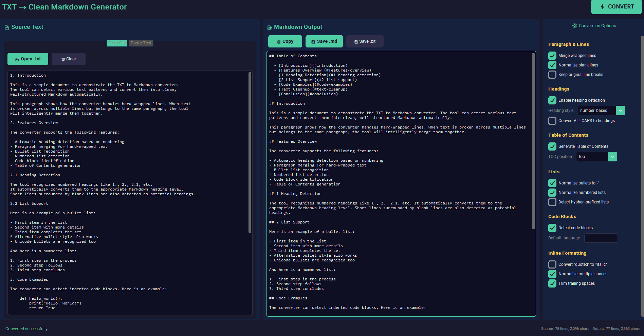Check Convert ALL-CAPS to headings
644x336 pixels.
click(552, 121)
